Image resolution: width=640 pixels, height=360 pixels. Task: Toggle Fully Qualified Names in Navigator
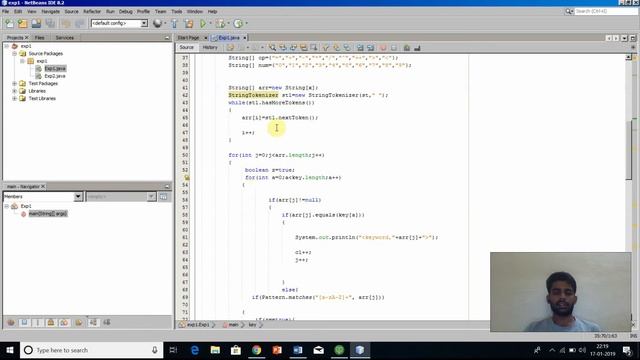pyautogui.click(x=78, y=322)
